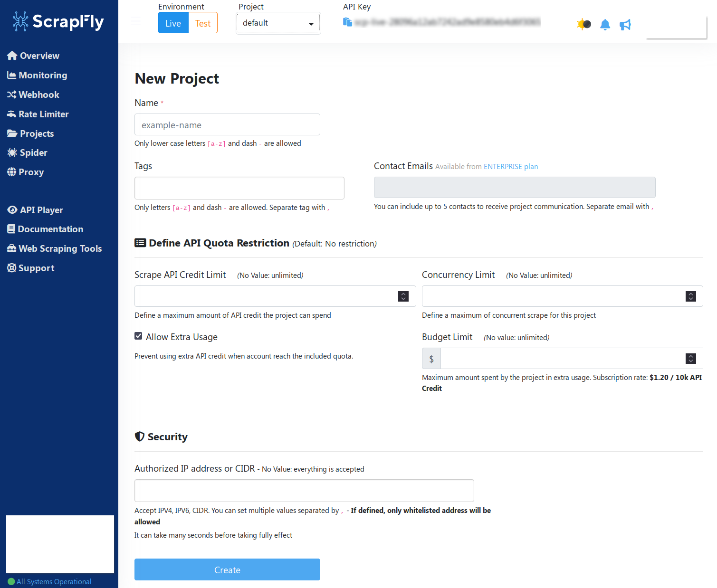Adjust Concurrency Limit spinner arrows
Image resolution: width=717 pixels, height=588 pixels.
691,296
